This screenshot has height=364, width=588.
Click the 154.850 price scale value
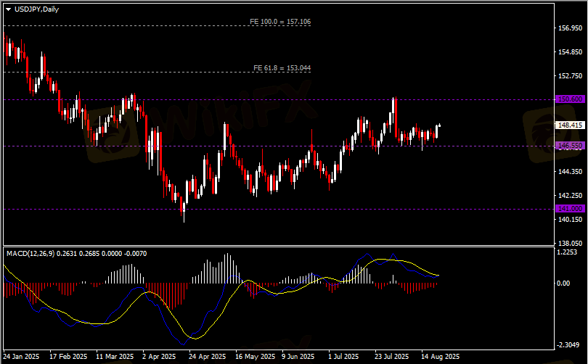(x=570, y=52)
